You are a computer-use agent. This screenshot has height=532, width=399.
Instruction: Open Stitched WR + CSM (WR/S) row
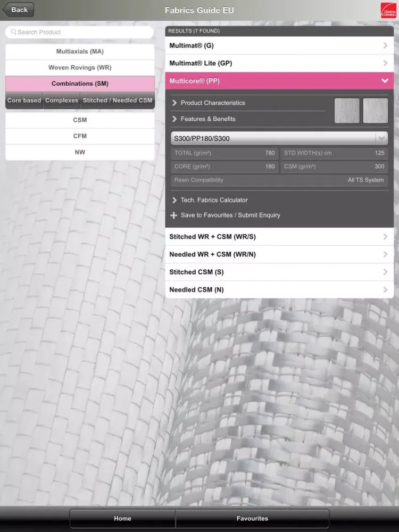click(279, 237)
